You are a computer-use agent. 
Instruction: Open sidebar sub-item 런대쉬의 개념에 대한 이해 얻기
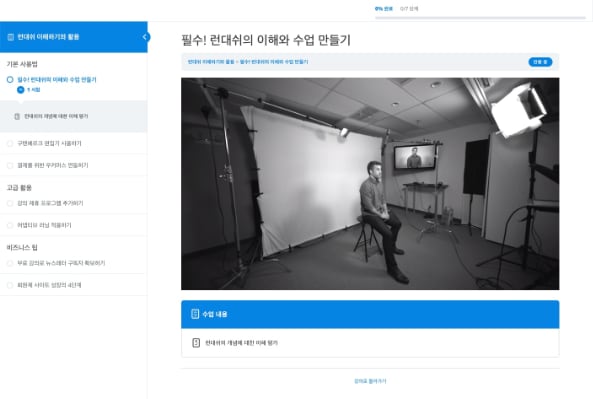(x=56, y=116)
